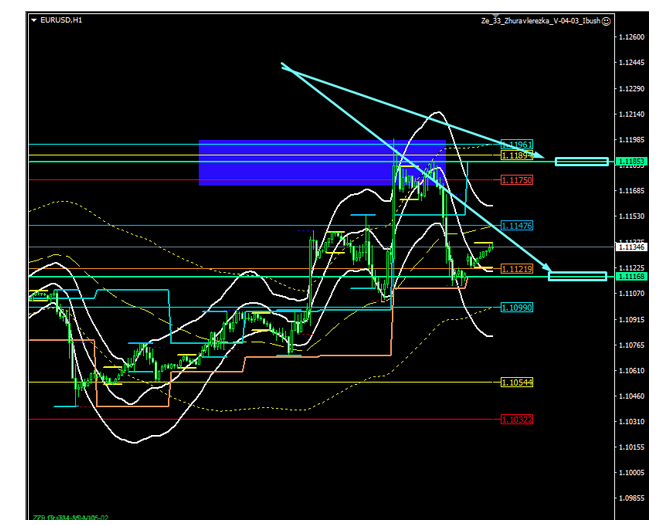Screen dimensions: 657x525
Task: Click the 1.0990 cyan price label
Action: click(x=518, y=308)
